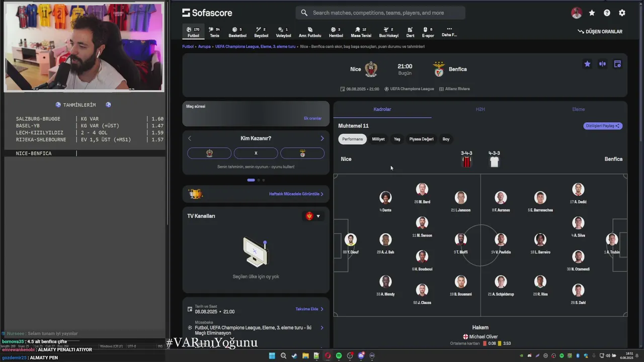Open the TV channels country dropdown
The width and height of the screenshot is (644, 362).
coord(313,216)
